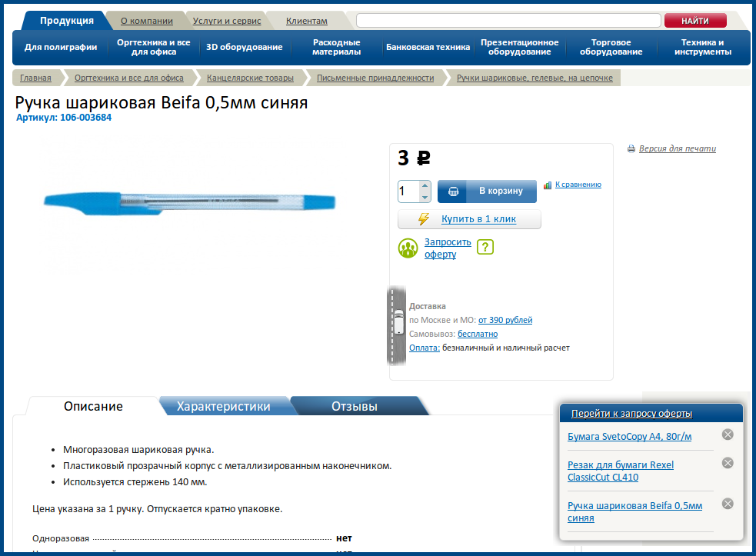Click the product title Ручка шариковая Beifa
756x556 pixels.
click(161, 103)
